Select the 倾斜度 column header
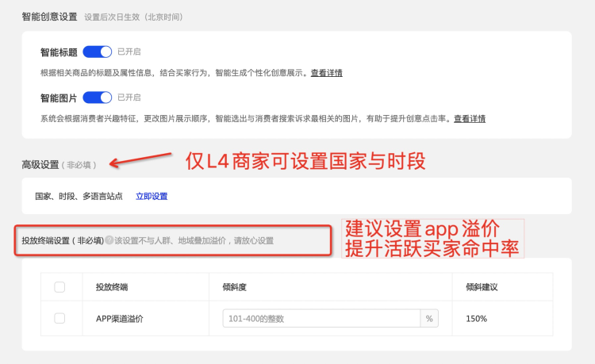Image resolution: width=595 pixels, height=364 pixels. [236, 287]
